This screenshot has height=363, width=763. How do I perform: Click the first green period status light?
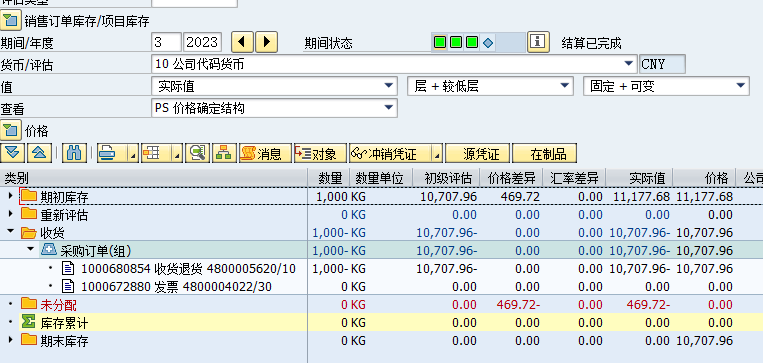click(x=440, y=42)
